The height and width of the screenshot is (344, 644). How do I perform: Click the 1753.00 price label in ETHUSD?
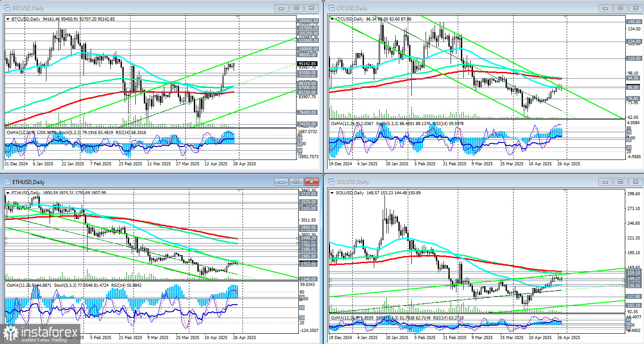pyautogui.click(x=308, y=264)
